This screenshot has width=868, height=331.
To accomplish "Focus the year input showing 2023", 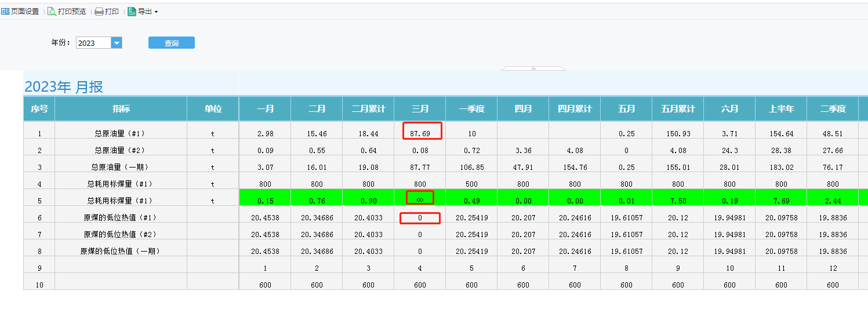I will click(x=93, y=43).
